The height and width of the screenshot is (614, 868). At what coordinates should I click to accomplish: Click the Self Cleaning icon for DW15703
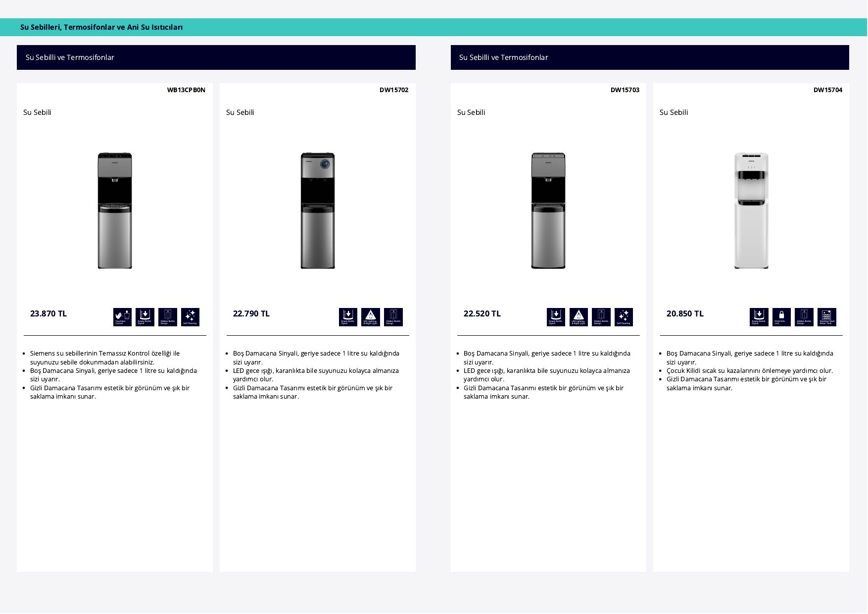click(624, 317)
